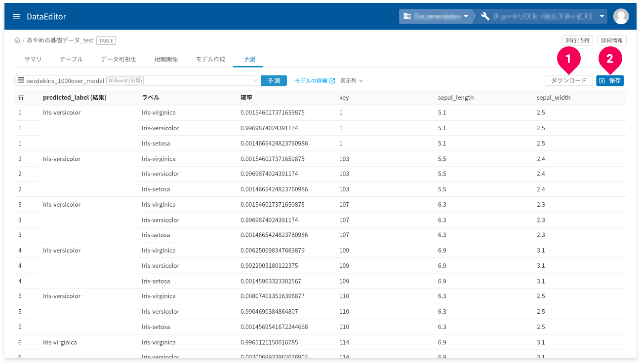Open the 詳細情報 button
641x364 pixels.
tap(612, 40)
